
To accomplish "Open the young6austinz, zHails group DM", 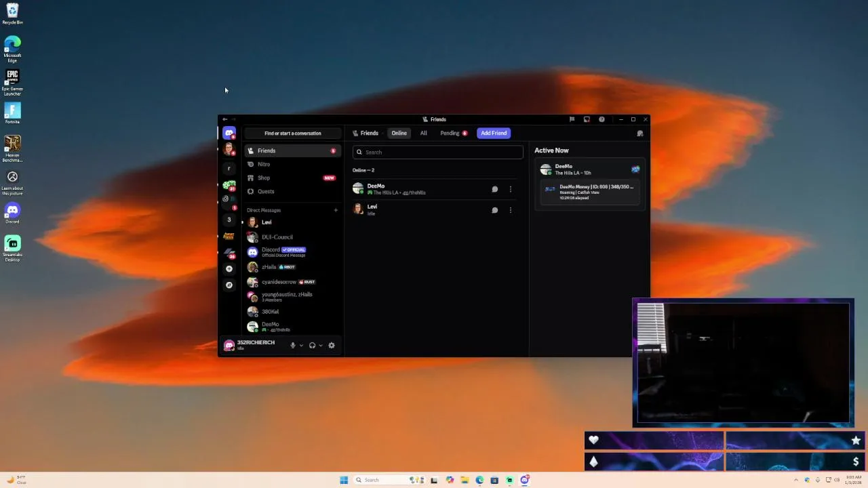I will [x=293, y=297].
